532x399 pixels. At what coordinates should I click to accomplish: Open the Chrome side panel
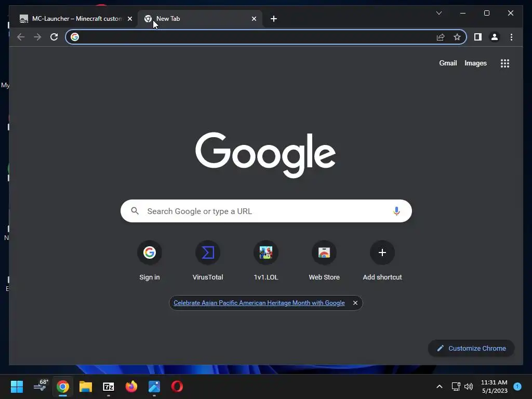(478, 37)
